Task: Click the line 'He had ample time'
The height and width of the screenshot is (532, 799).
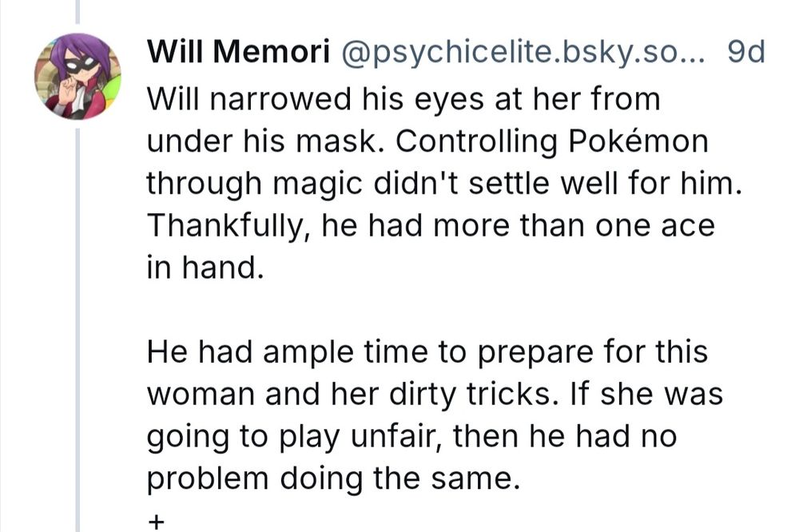Action: click(x=426, y=352)
